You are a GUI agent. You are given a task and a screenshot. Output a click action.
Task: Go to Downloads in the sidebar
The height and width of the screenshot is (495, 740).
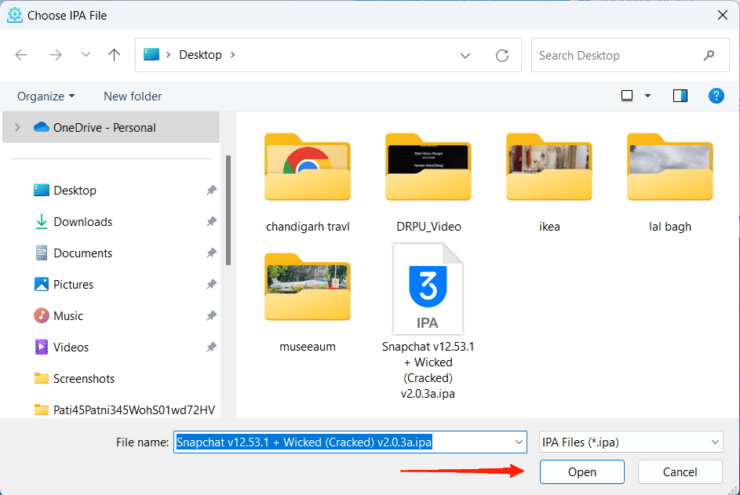[82, 222]
